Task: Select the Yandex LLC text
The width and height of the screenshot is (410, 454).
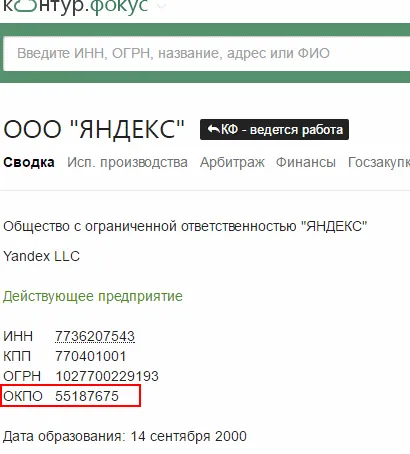Action: pyautogui.click(x=41, y=256)
